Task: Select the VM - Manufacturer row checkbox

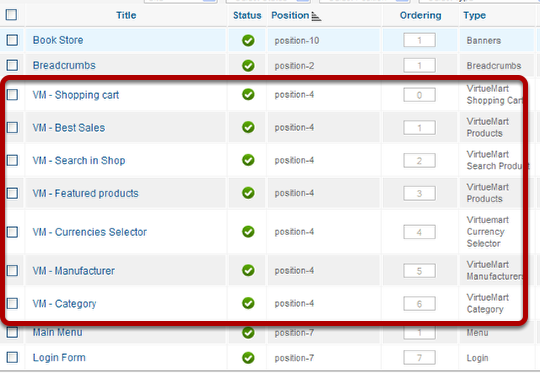Action: click(x=12, y=271)
